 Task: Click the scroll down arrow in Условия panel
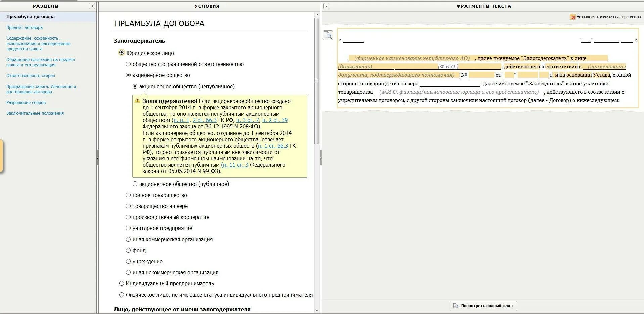coord(317,311)
